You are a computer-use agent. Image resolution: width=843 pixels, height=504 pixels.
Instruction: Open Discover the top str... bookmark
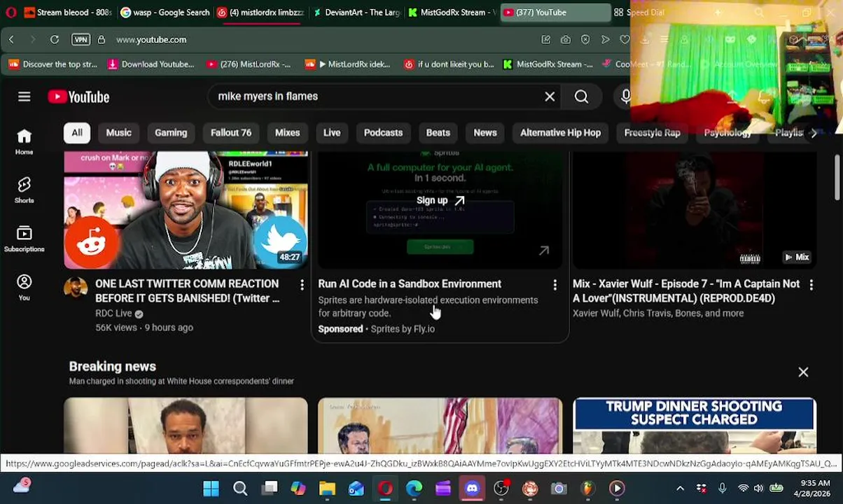point(53,64)
